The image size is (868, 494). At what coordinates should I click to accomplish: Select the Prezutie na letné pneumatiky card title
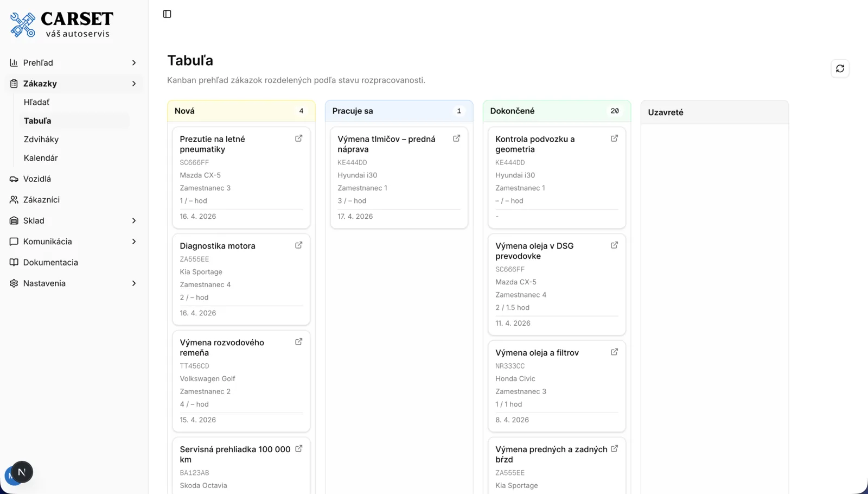[x=212, y=144]
